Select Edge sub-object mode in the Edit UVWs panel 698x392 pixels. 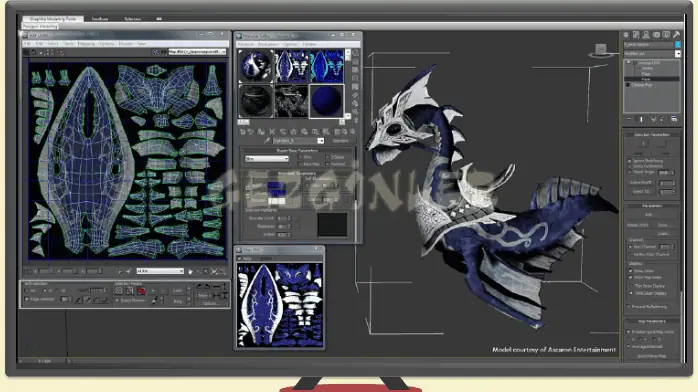click(130, 291)
